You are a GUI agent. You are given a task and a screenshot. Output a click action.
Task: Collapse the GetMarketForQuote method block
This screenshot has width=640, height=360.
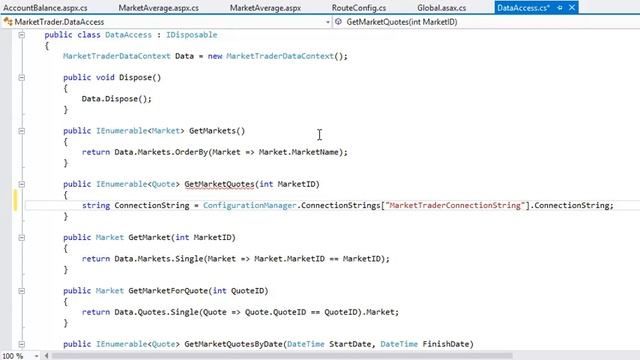click(22, 291)
